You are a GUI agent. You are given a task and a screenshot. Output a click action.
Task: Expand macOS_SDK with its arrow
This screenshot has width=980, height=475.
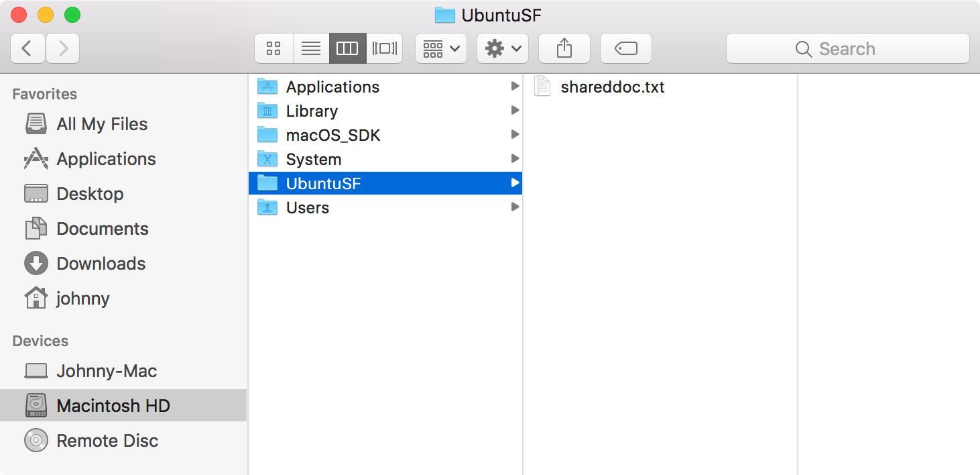coord(515,134)
